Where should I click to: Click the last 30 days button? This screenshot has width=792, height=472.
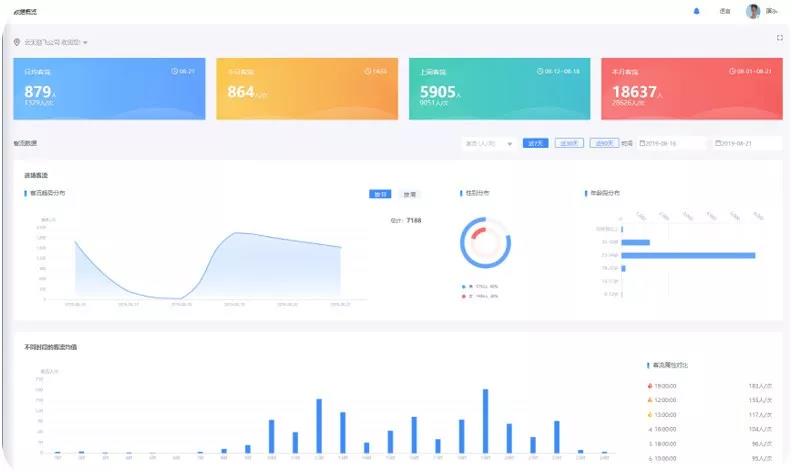pyautogui.click(x=569, y=143)
